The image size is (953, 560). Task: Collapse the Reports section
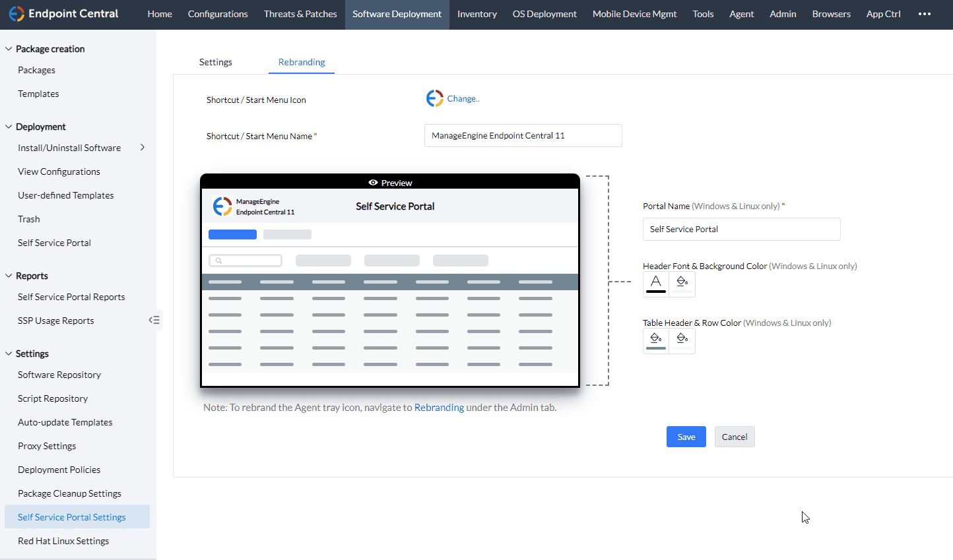point(9,276)
